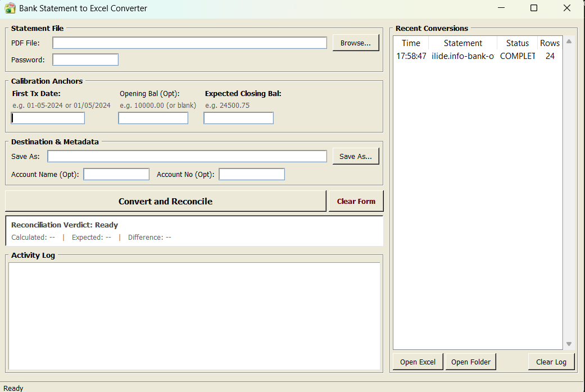Click the Reconciliation Verdict: Ready text
The image size is (585, 392).
tap(65, 225)
